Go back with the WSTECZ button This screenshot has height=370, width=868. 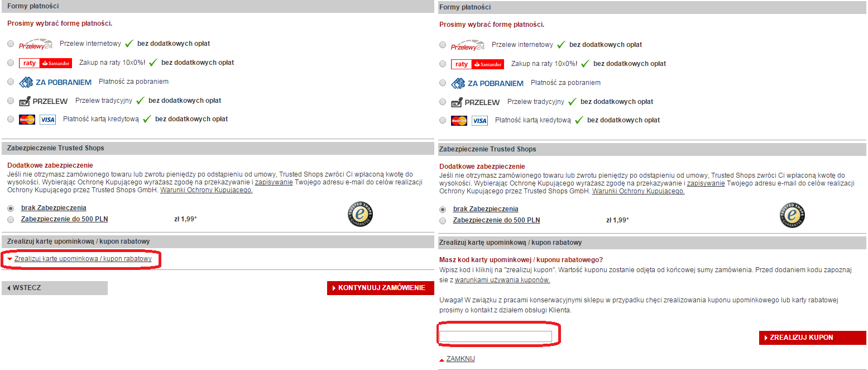point(55,288)
